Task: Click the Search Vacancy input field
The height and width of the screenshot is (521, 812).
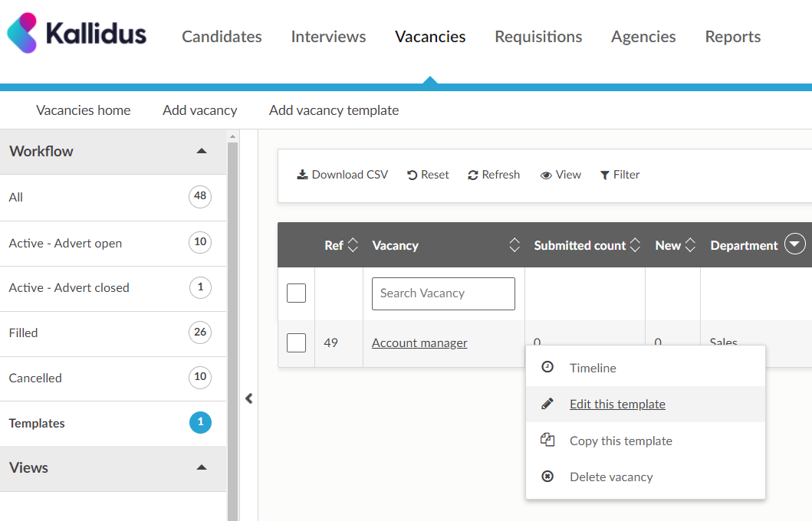Action: [443, 293]
